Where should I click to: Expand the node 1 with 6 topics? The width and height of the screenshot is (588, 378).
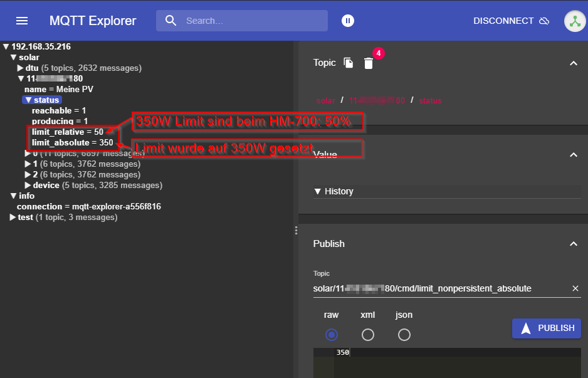[28, 164]
